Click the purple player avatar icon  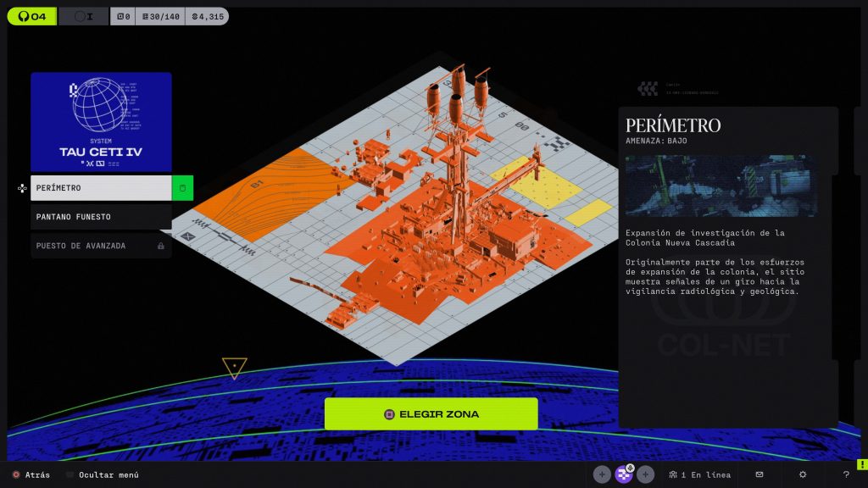click(624, 474)
